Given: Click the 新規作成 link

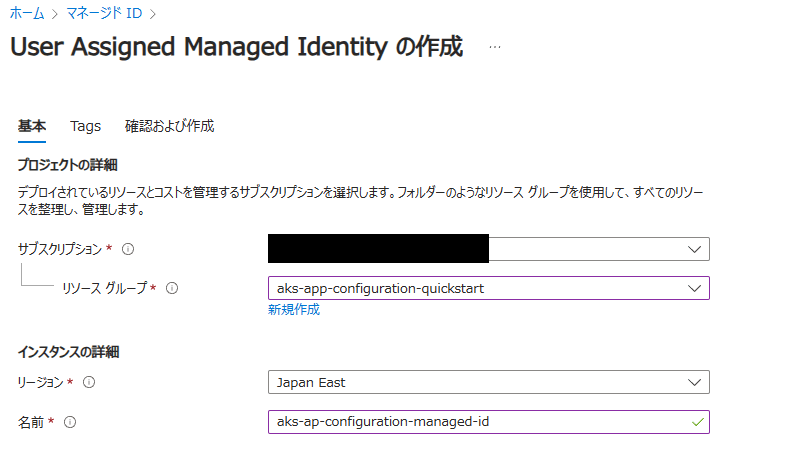Looking at the screenshot, I should pos(294,309).
